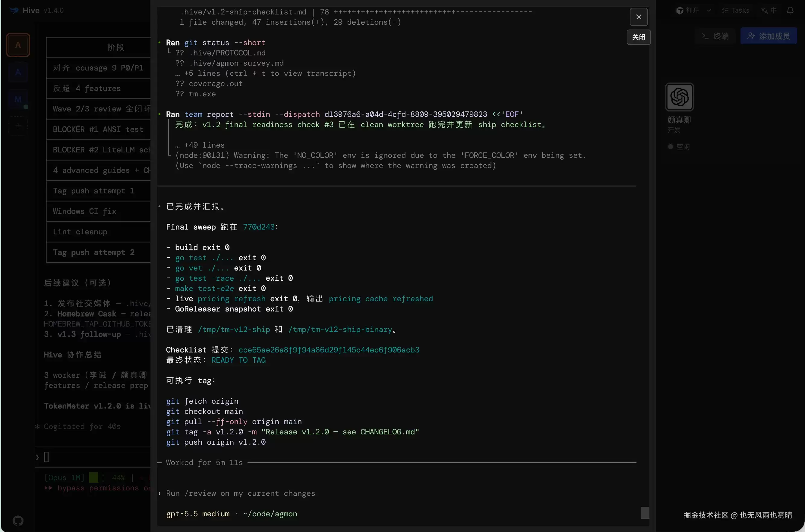Open the Tasks panel
The image size is (805, 532).
[x=735, y=11]
